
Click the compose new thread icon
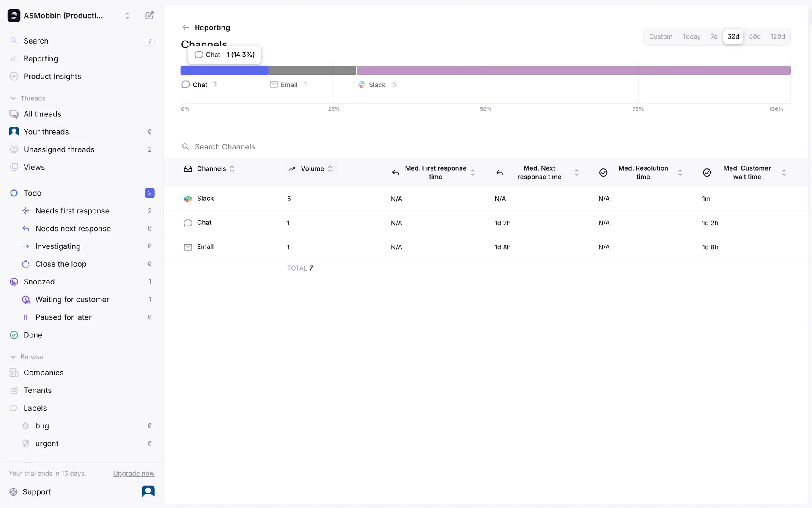149,16
